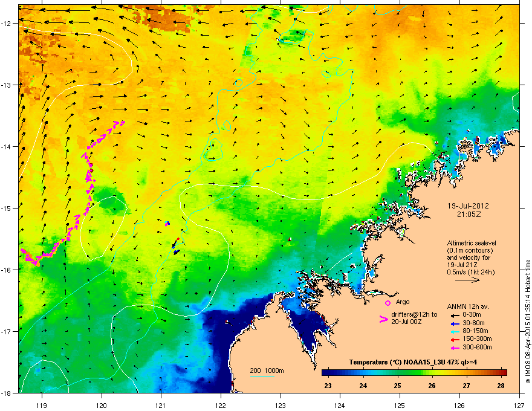Click the latitude axis label -17
Image resolution: width=532 pixels, height=411 pixels.
[x=8, y=331]
